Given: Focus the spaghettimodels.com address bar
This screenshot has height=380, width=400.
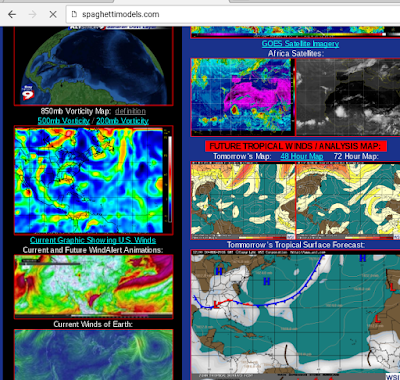Looking at the screenshot, I should pos(233,14).
